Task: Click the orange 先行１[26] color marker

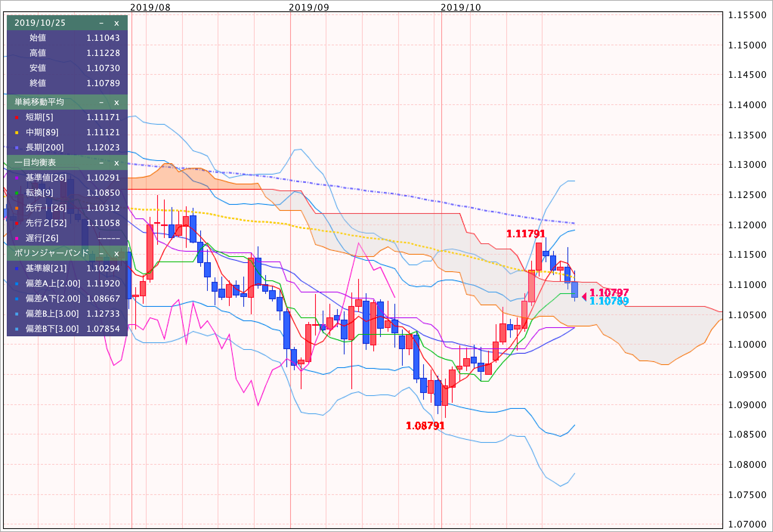Action: pyautogui.click(x=17, y=209)
